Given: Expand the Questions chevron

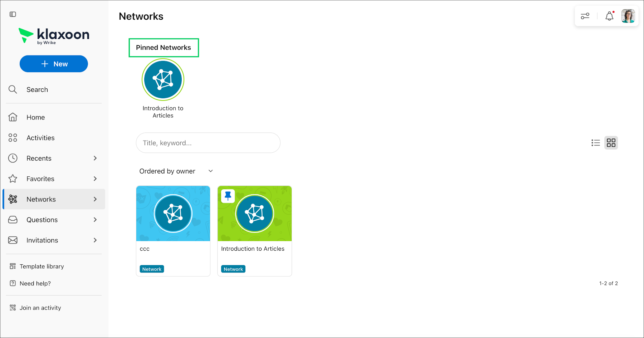Looking at the screenshot, I should (95, 220).
